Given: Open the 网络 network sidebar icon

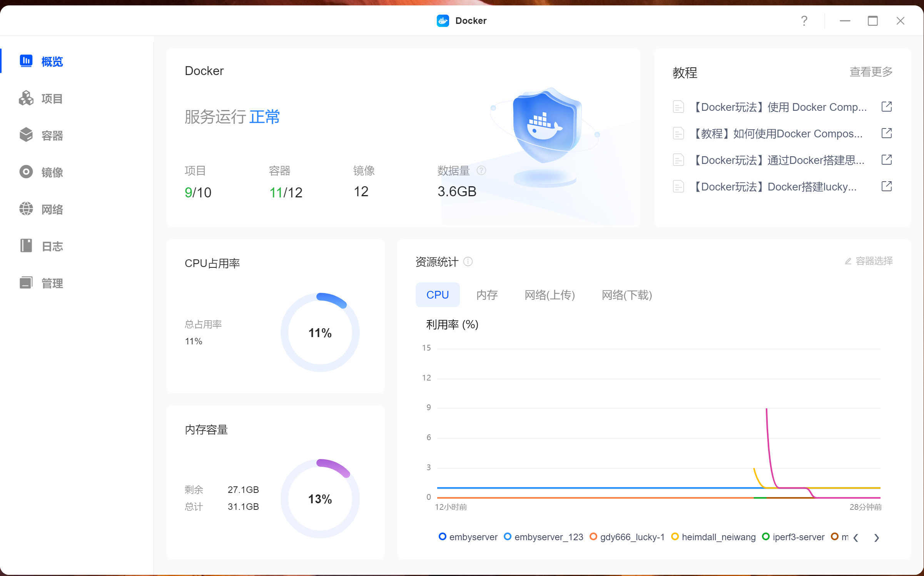Looking at the screenshot, I should [x=26, y=209].
